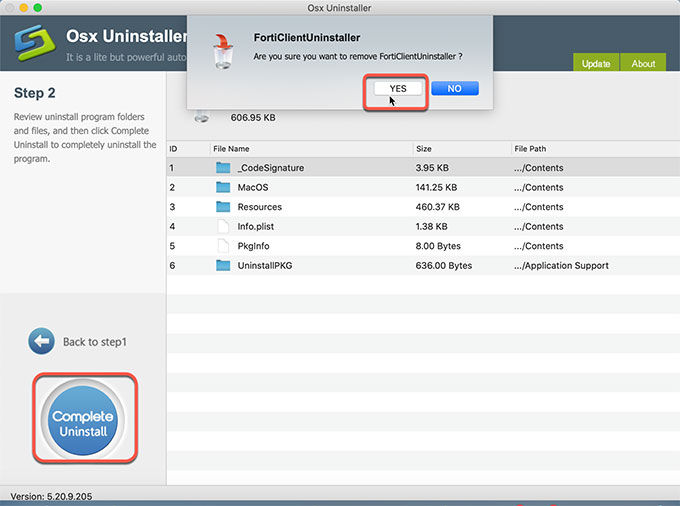Click the Back to step1 link text

click(94, 342)
